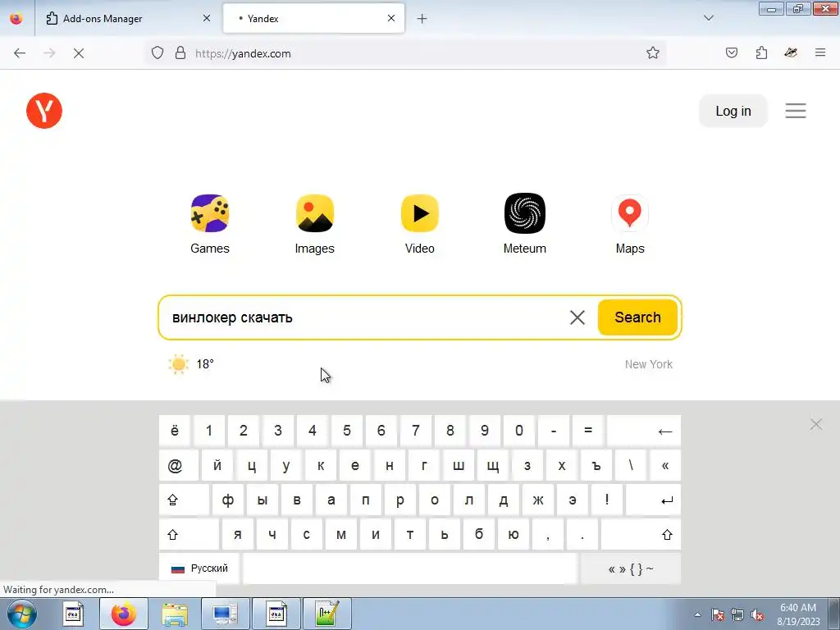Click the spacebar on virtual keyboard

410,568
